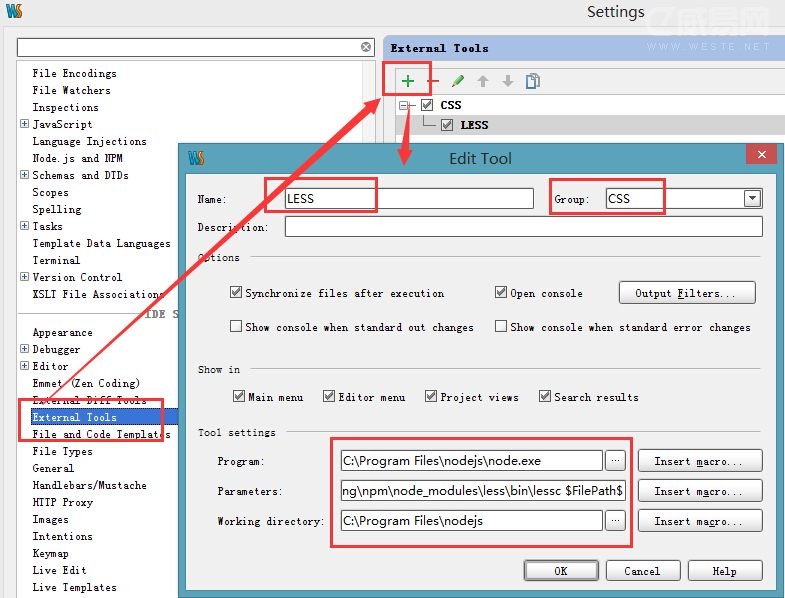
Task: Select File Encodings in settings list
Action: (75, 73)
